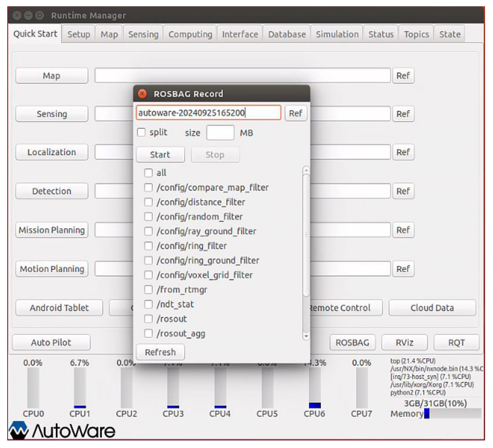Select the /ndt_stat topic checkbox

148,304
